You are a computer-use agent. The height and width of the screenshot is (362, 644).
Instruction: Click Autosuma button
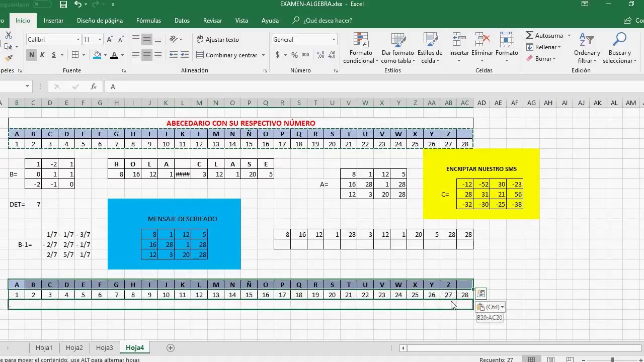coord(544,36)
